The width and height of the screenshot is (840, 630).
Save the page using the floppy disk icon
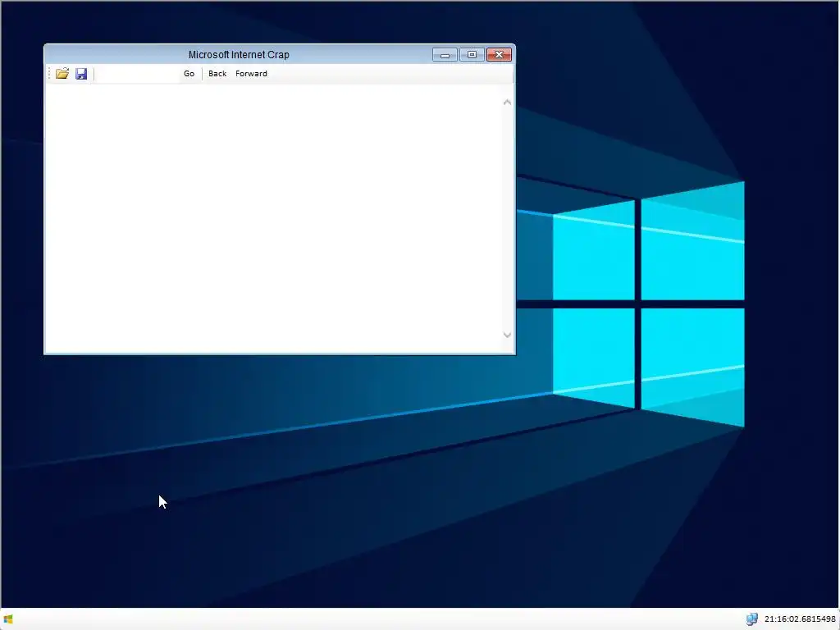[x=81, y=73]
